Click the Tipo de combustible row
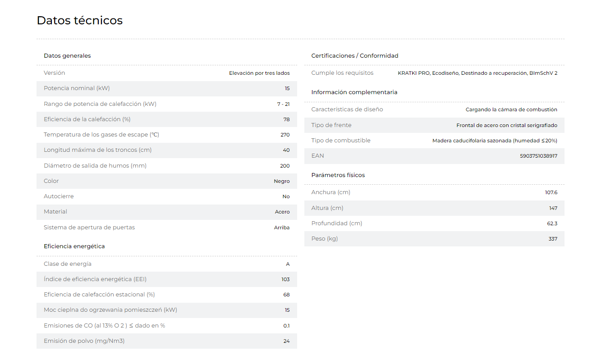The image size is (606, 364). (x=434, y=141)
